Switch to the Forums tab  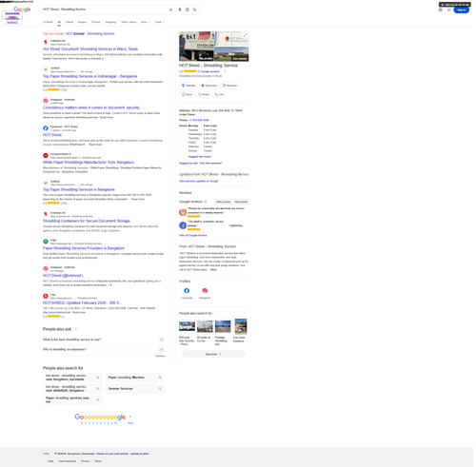(x=95, y=22)
